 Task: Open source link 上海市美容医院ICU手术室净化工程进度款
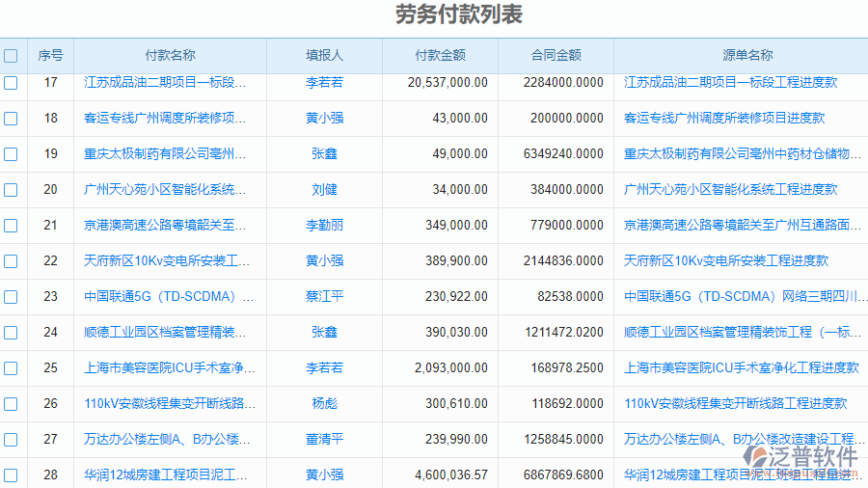[x=741, y=368]
